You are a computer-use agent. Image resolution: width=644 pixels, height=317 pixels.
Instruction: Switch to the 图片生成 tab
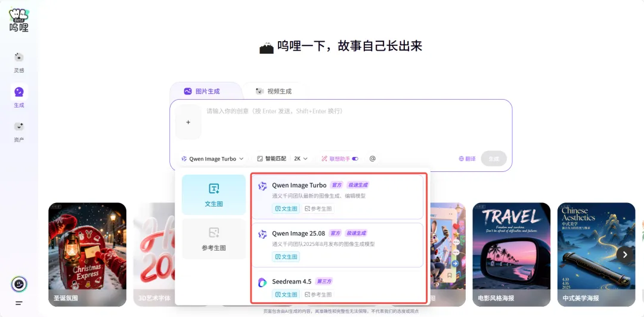(x=202, y=91)
